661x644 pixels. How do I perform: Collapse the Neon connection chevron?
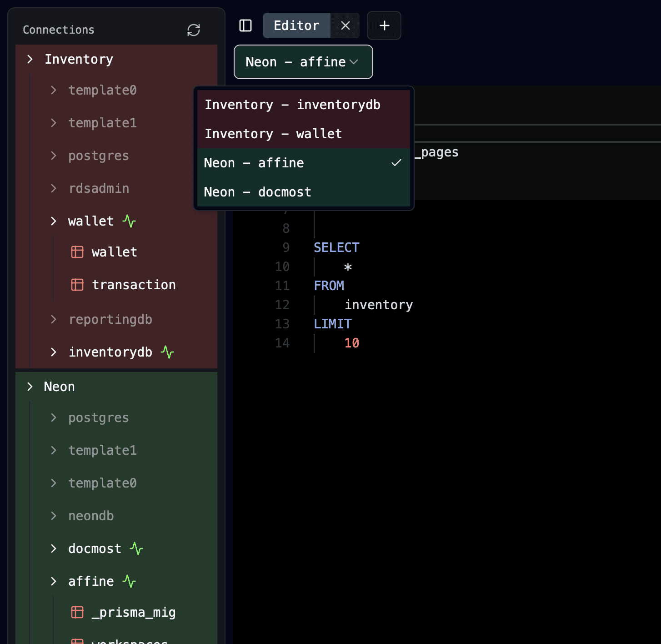(x=30, y=387)
